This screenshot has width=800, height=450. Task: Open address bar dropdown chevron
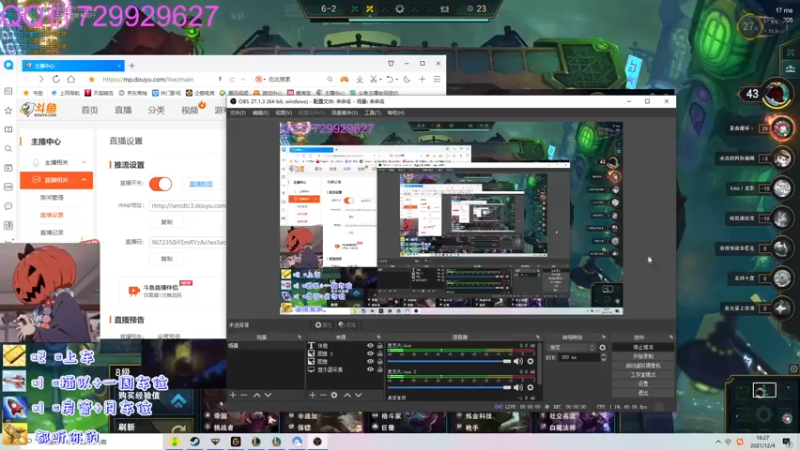coord(243,79)
